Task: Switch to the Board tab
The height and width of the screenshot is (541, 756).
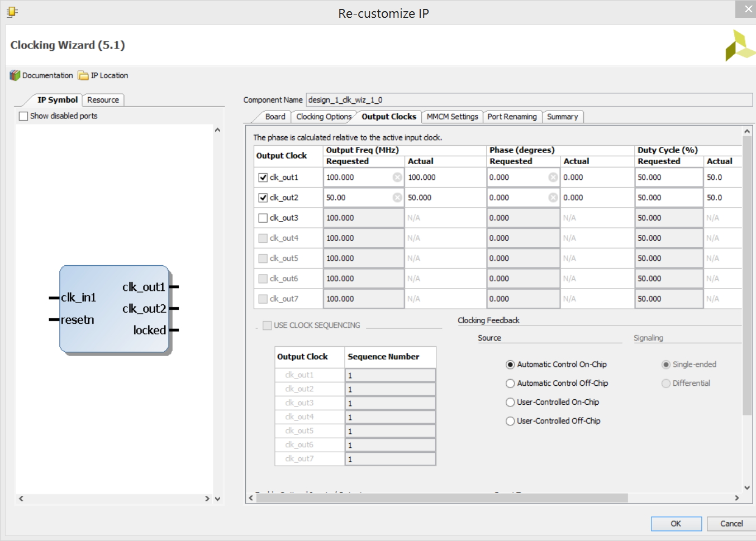Action: (x=275, y=117)
